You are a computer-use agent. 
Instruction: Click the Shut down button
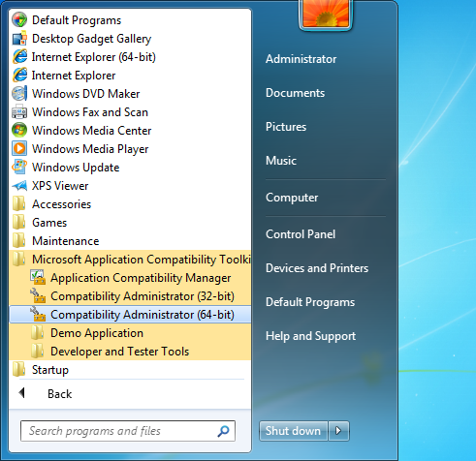[294, 431]
